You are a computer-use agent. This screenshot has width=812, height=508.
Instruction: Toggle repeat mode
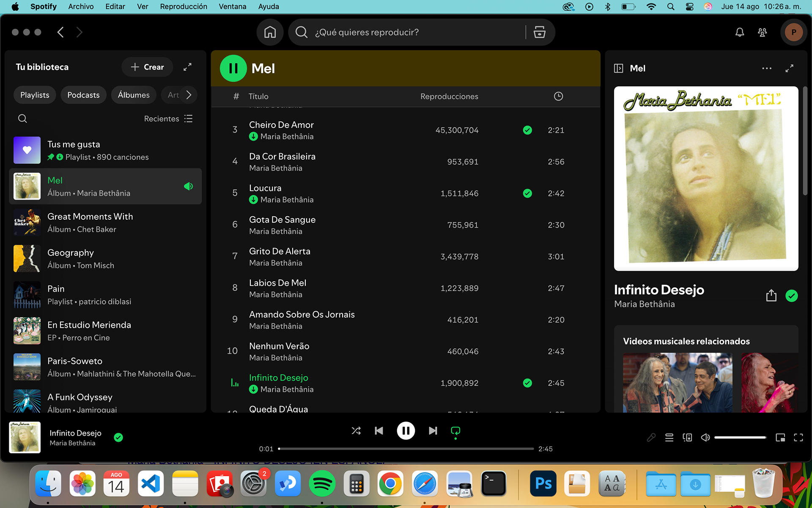pyautogui.click(x=455, y=431)
